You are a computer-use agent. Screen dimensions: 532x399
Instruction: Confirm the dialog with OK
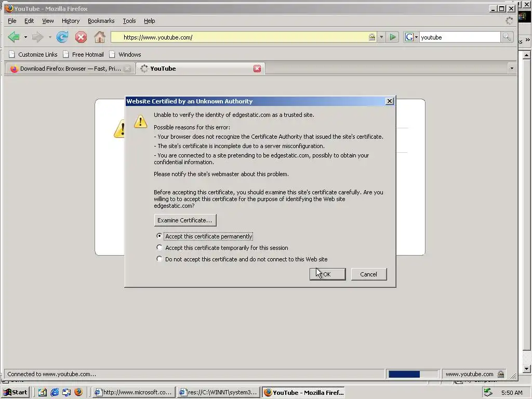click(x=327, y=274)
